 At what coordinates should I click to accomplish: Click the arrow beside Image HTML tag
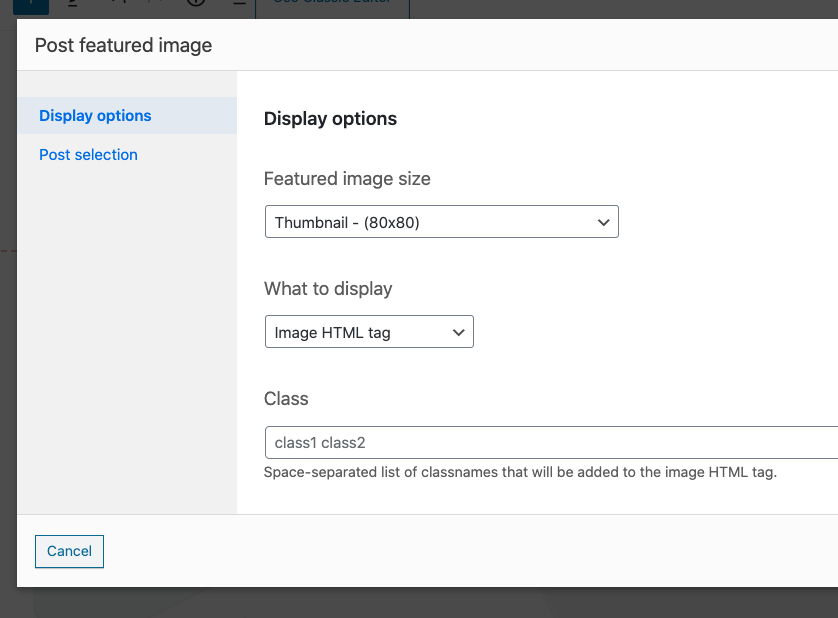click(x=458, y=333)
